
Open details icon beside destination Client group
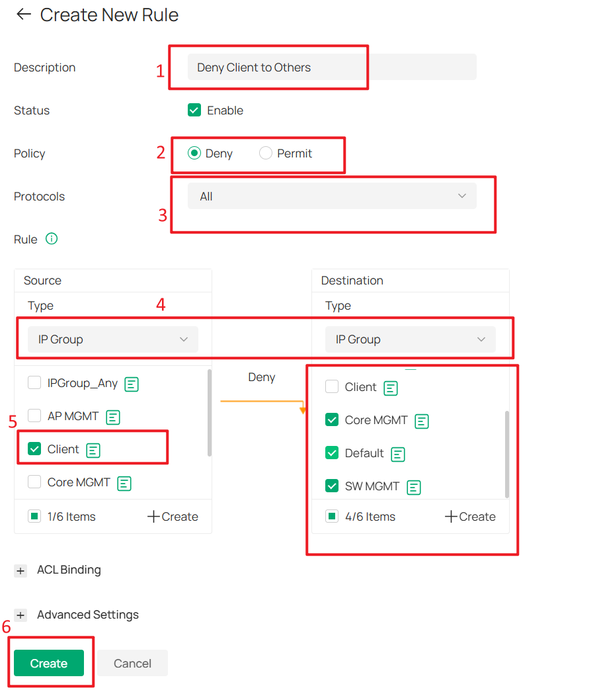[x=391, y=388]
